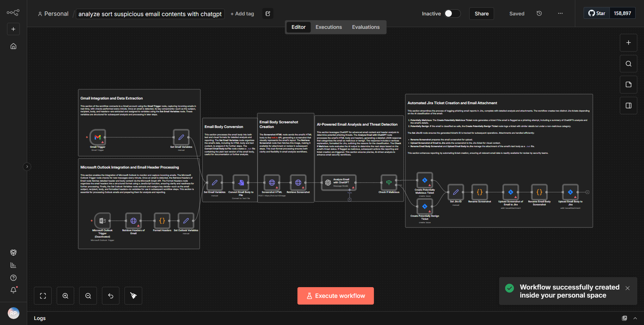The height and width of the screenshot is (325, 644).
Task: Open node search in the right panel
Action: click(628, 63)
